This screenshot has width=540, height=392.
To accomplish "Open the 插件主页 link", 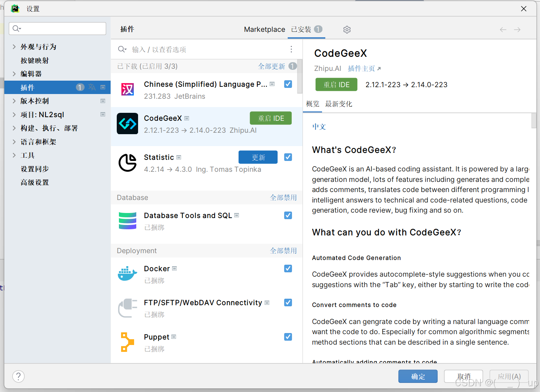I will pyautogui.click(x=364, y=69).
